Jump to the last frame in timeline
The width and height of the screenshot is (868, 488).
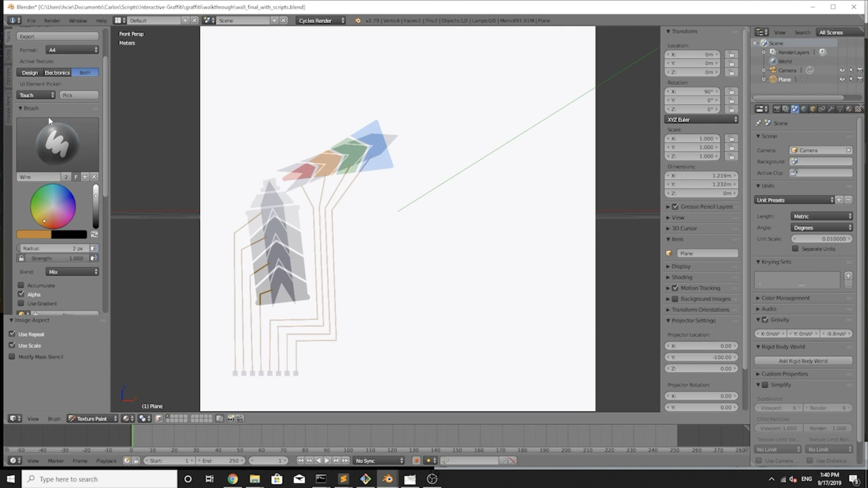click(345, 460)
